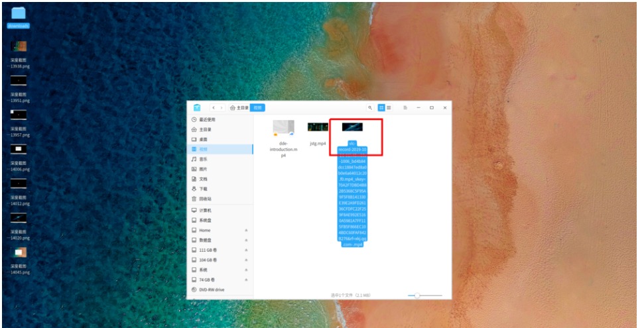Open 桌面 in the sidebar

pos(220,140)
